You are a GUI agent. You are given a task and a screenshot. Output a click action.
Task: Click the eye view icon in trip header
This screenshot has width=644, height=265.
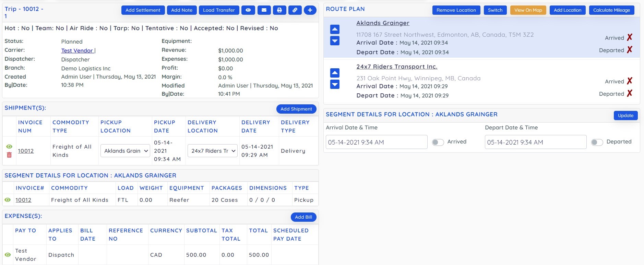click(248, 10)
